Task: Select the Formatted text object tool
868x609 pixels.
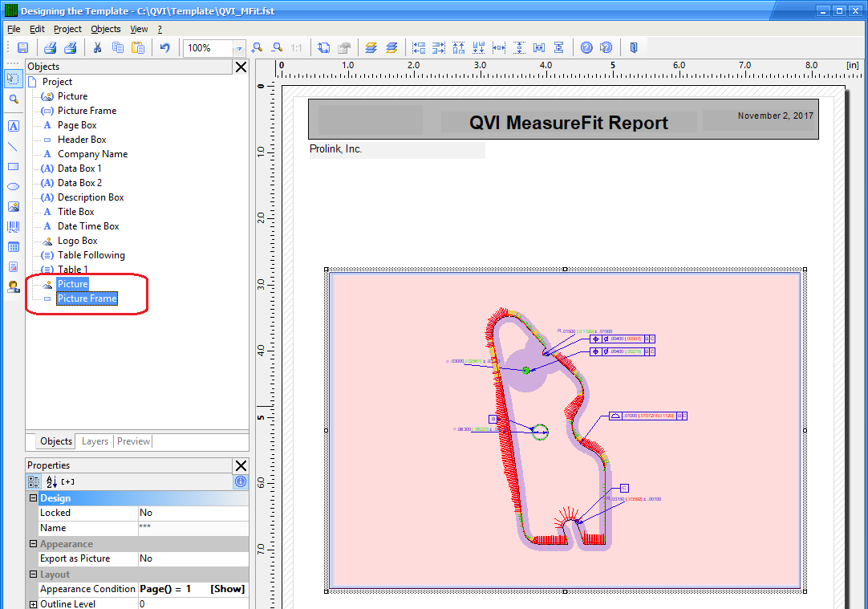Action: (14, 267)
